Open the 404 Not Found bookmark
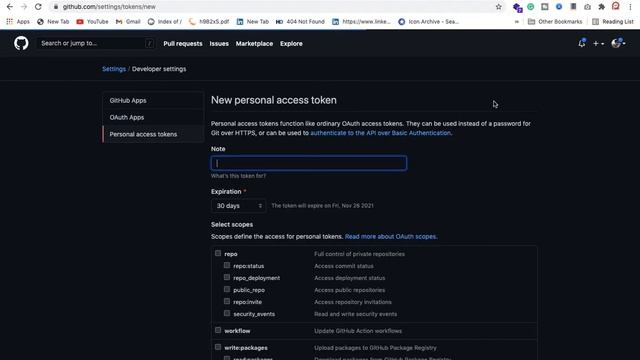Screen dimensions: 640x360 coord(300,22)
